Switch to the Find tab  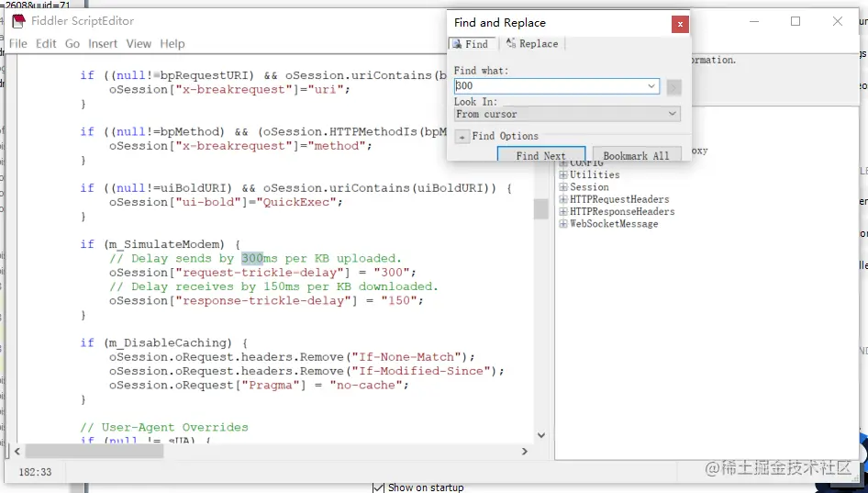471,44
